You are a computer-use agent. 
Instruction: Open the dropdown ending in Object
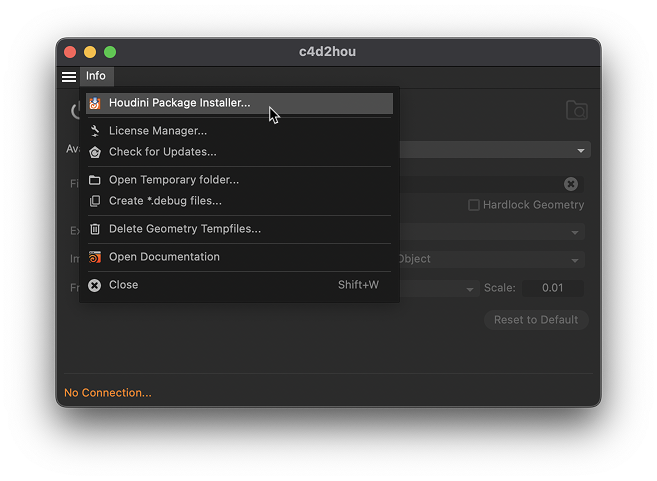tap(491, 259)
